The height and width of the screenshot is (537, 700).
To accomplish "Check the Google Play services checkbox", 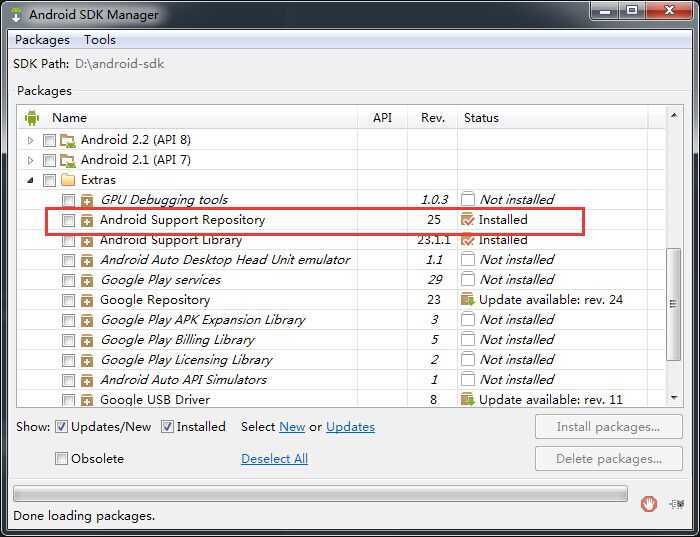I will [68, 280].
